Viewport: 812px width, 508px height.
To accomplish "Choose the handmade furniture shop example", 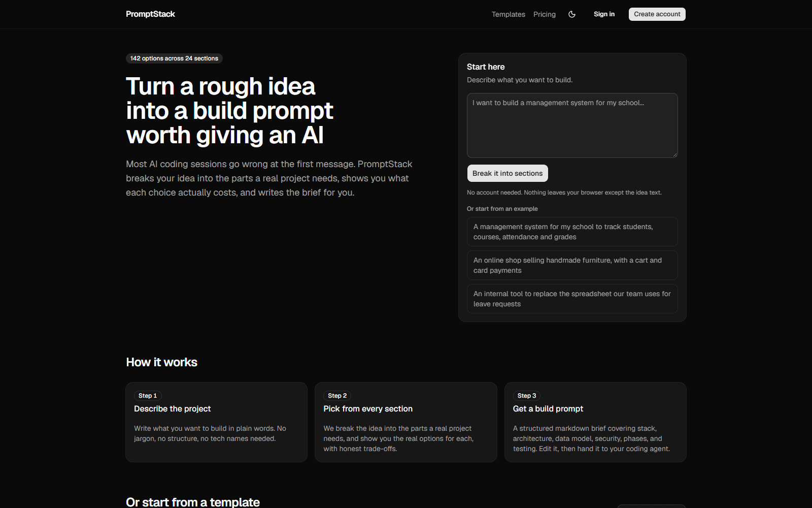I will 572,265.
